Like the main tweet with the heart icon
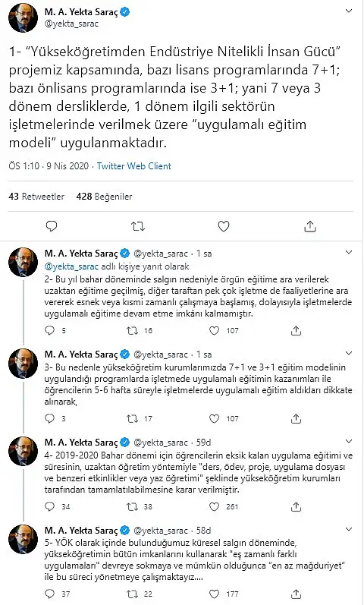The image size is (364, 605). (x=224, y=226)
